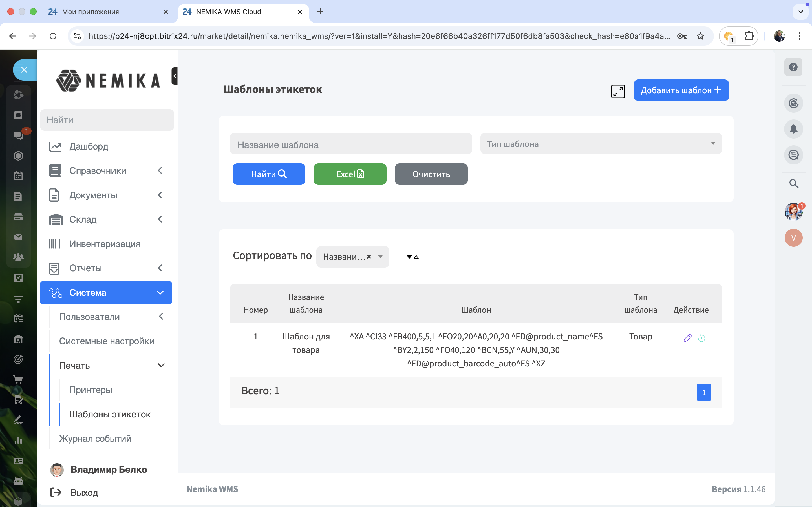Toggle sort direction arrows next to sort field

click(x=412, y=257)
